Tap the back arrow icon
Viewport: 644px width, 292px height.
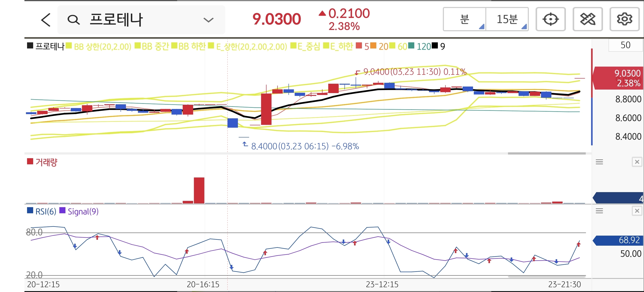point(46,20)
